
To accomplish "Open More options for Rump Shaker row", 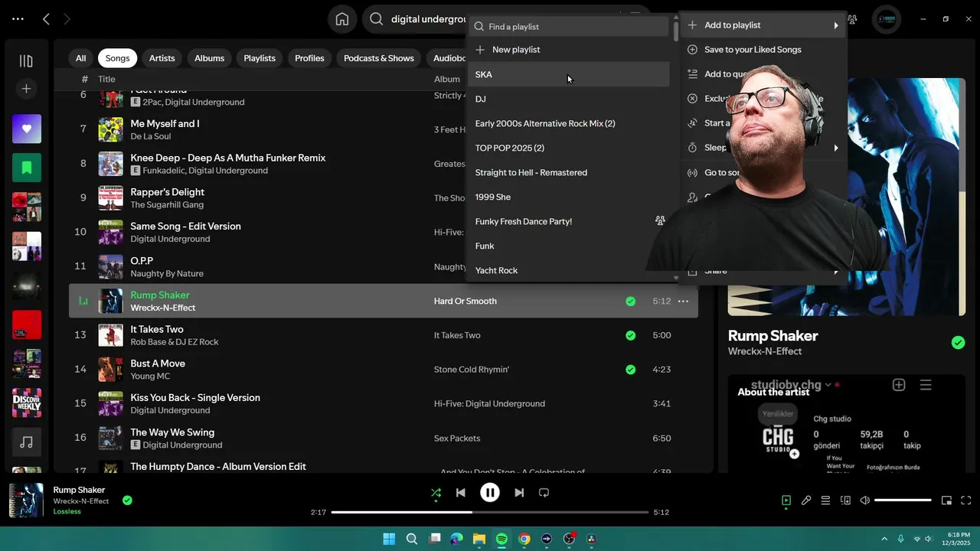I will coord(683,302).
